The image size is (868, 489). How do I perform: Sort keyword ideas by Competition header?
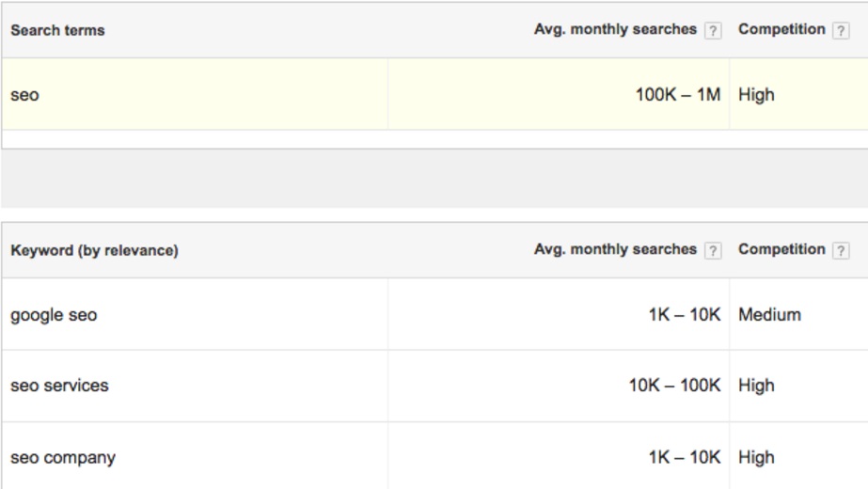tap(781, 250)
